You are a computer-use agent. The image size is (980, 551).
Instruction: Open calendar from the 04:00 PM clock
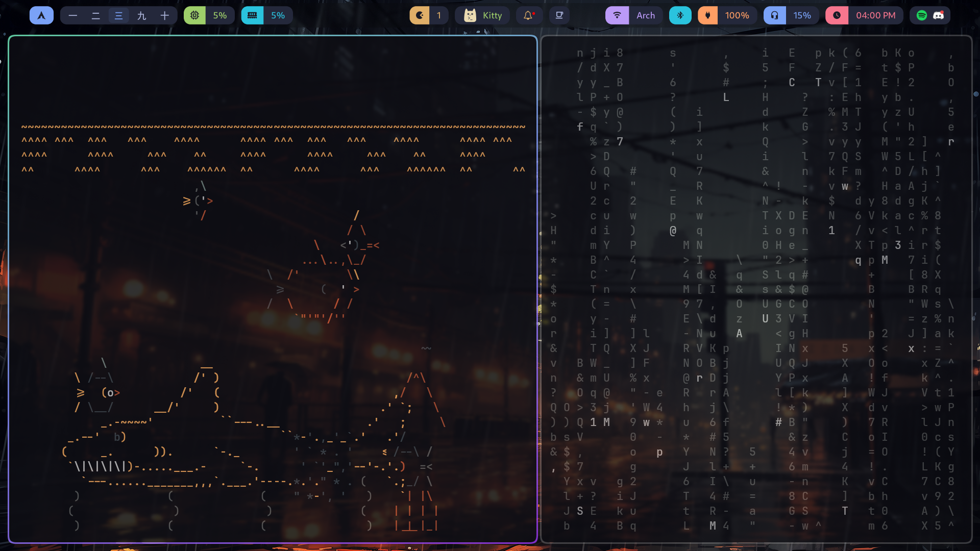coord(875,15)
